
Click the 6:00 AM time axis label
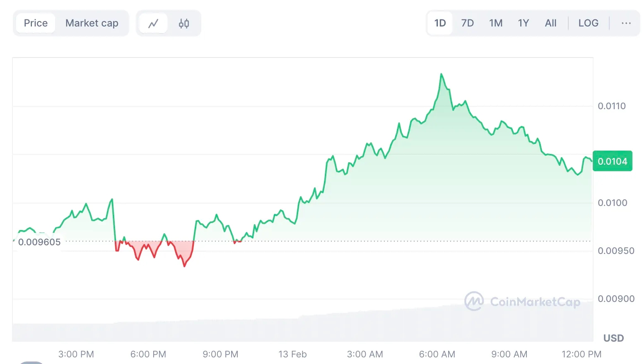tap(437, 354)
